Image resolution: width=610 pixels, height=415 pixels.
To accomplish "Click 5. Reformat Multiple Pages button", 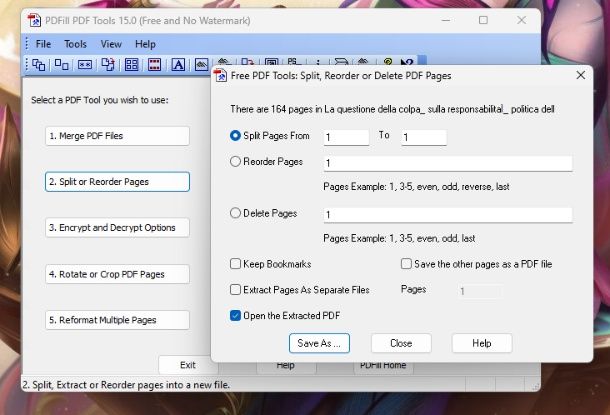I will point(117,320).
